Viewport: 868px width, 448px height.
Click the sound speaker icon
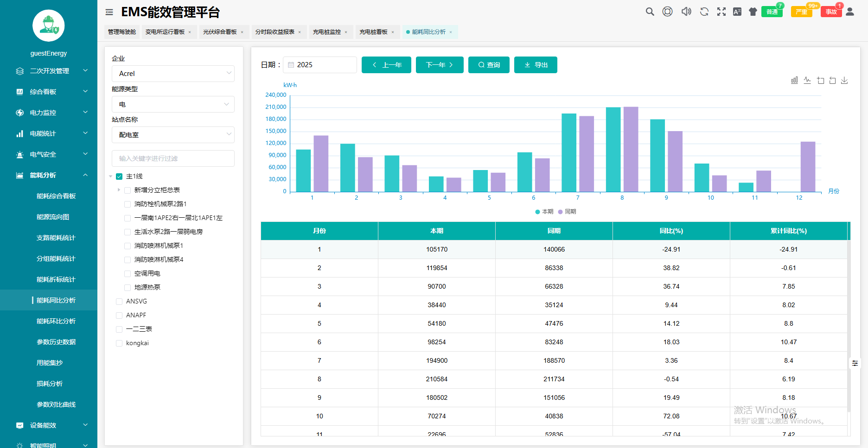[x=686, y=12]
